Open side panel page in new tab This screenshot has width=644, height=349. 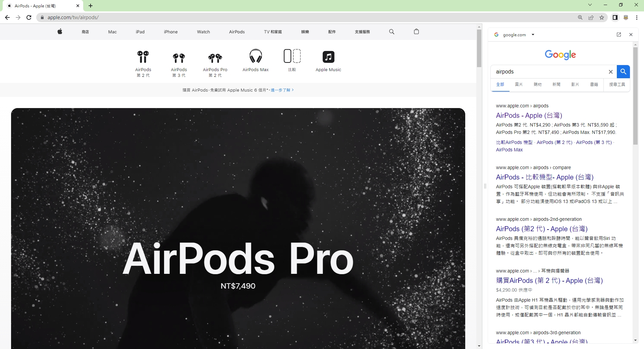(619, 35)
